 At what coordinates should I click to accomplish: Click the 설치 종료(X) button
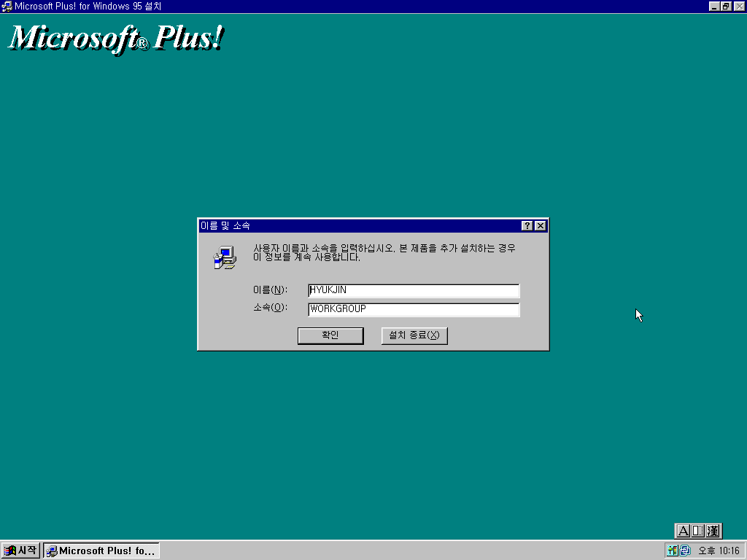[414, 335]
